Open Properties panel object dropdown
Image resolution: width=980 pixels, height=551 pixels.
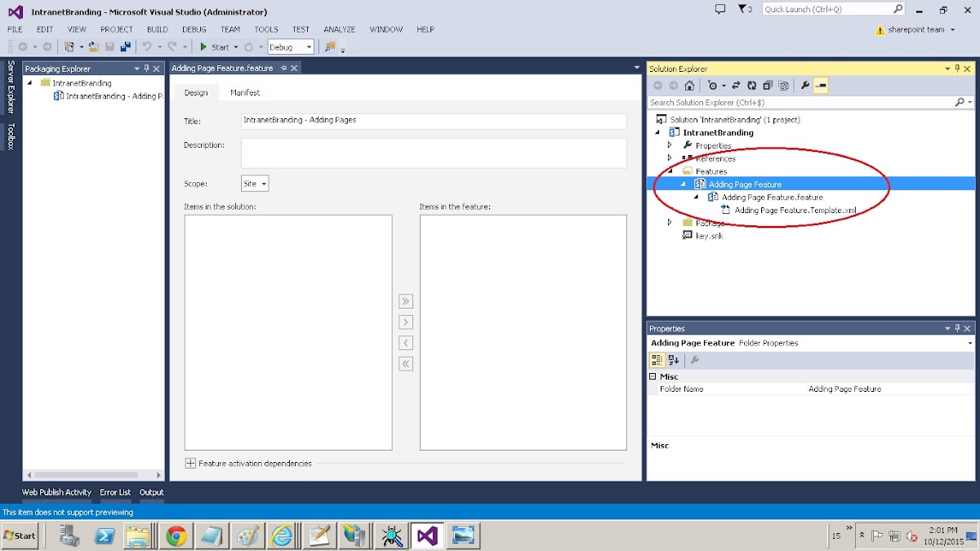pos(969,344)
